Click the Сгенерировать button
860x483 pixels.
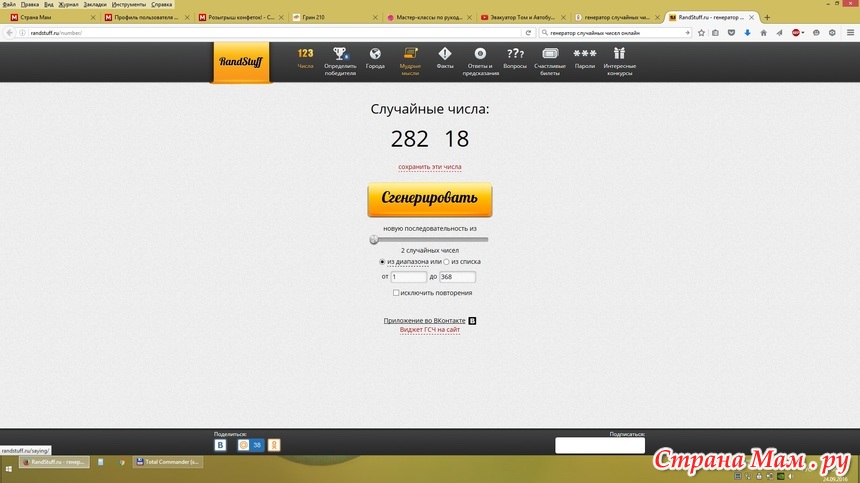point(429,199)
